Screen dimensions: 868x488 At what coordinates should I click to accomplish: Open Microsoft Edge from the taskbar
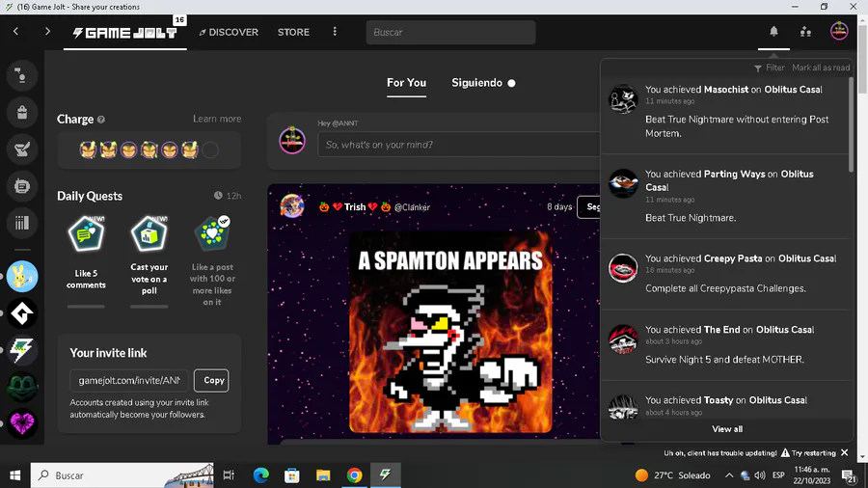pos(260,475)
